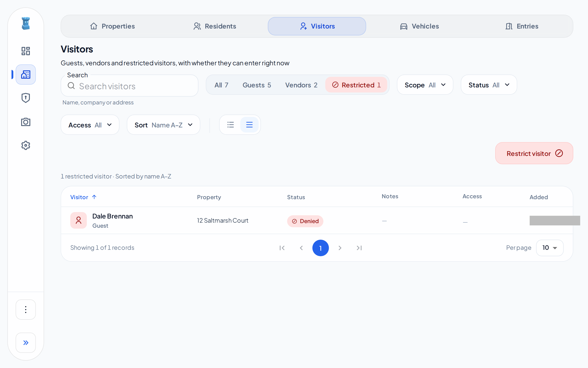Click the Restrict visitor button

coord(534,153)
